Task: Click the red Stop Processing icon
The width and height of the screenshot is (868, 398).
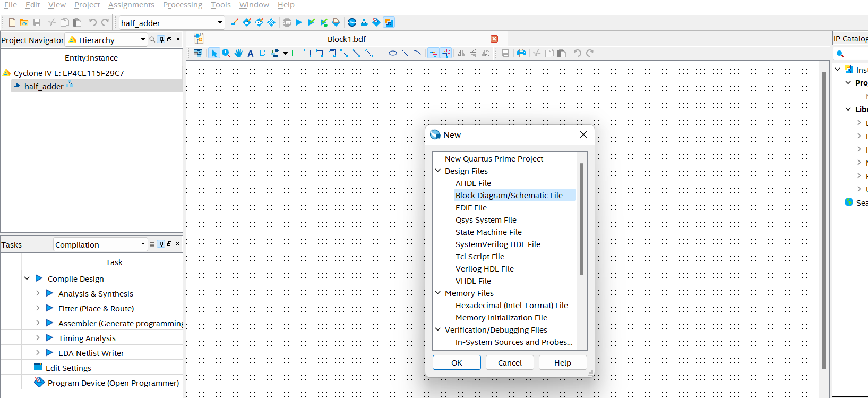Action: point(287,22)
